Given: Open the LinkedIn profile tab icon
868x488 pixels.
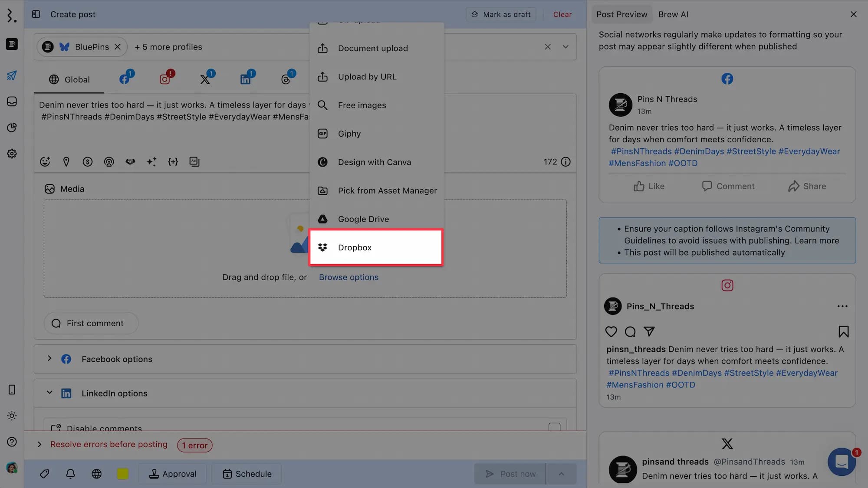Looking at the screenshot, I should coord(246,79).
